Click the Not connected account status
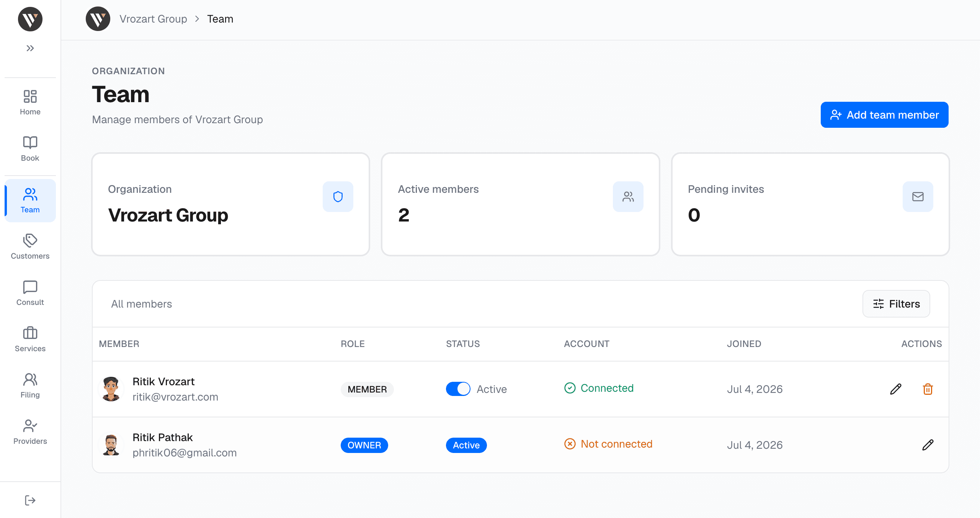This screenshot has height=518, width=980. click(608, 444)
